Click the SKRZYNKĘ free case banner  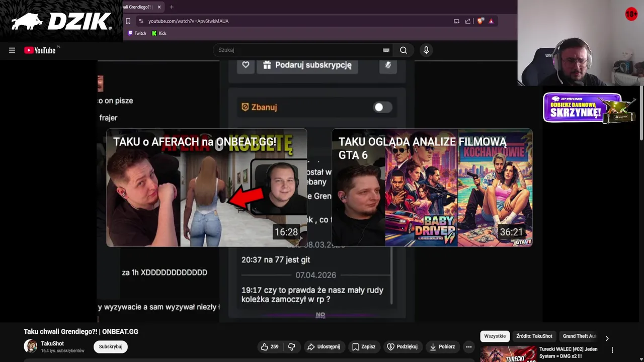[589, 108]
